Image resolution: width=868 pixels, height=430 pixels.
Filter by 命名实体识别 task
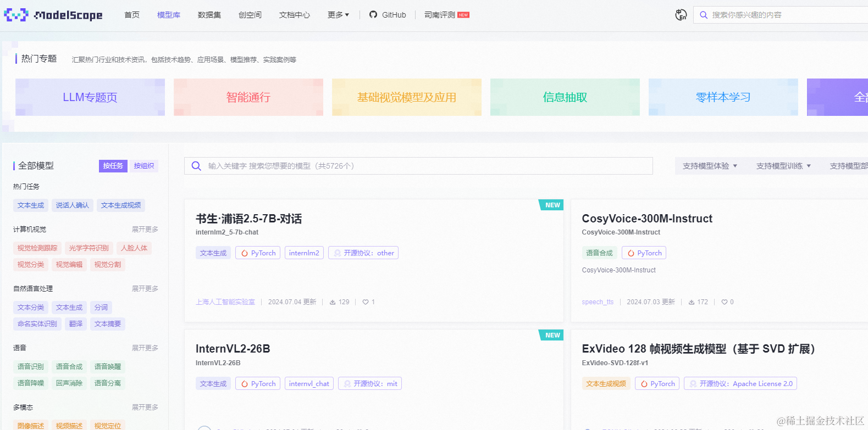[x=37, y=324]
